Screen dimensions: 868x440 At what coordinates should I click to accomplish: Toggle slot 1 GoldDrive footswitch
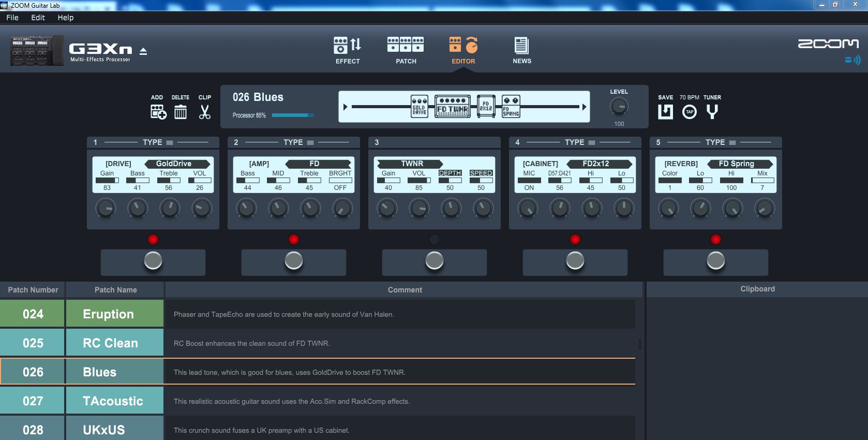point(153,261)
